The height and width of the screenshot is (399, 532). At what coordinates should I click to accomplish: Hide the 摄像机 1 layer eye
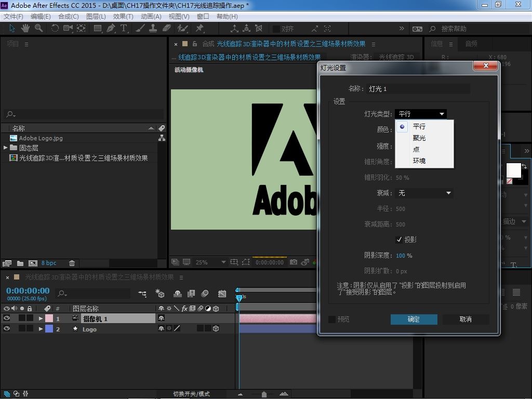(x=6, y=318)
